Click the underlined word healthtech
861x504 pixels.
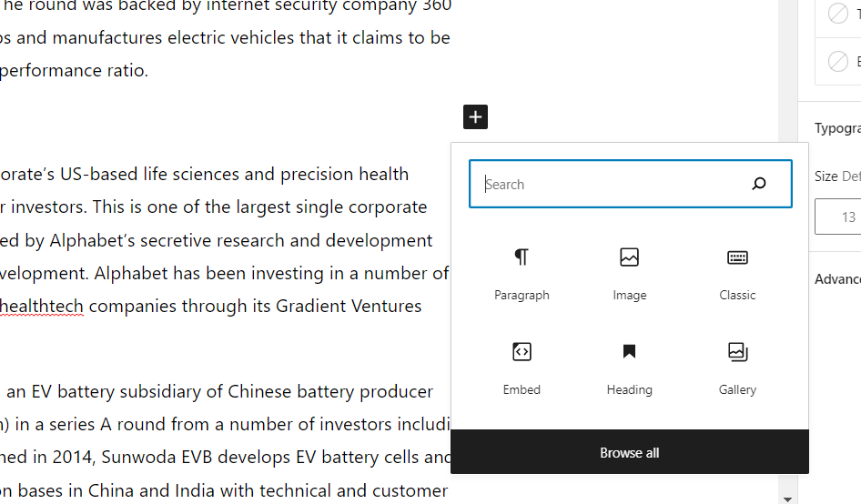tap(42, 307)
